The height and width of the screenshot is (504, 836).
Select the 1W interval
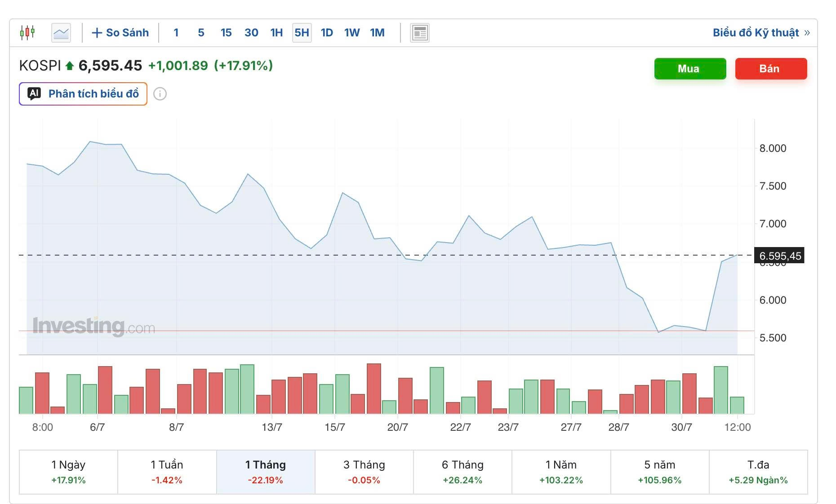pyautogui.click(x=352, y=33)
